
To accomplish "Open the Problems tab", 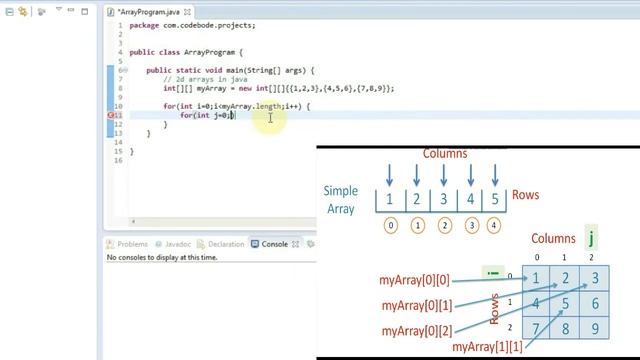I will coord(132,244).
